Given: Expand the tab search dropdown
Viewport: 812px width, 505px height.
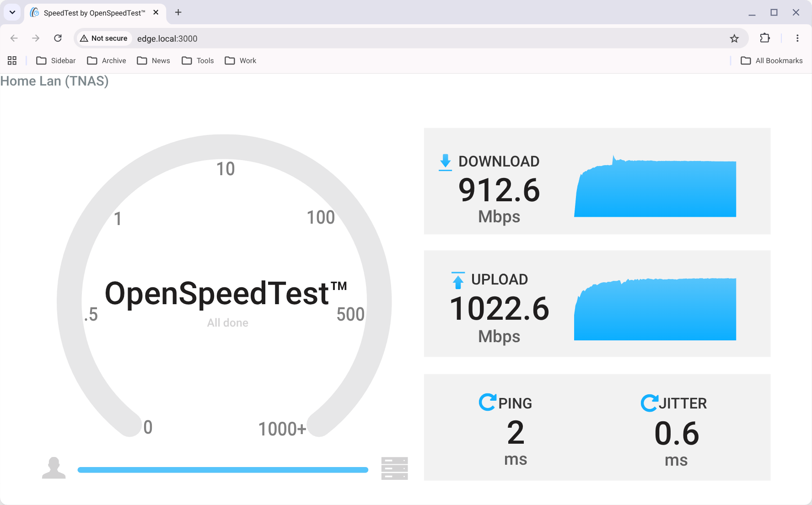Looking at the screenshot, I should click(x=12, y=12).
